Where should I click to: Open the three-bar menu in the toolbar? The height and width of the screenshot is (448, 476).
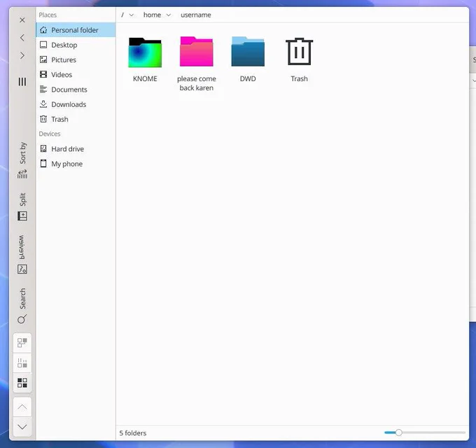pyautogui.click(x=22, y=82)
